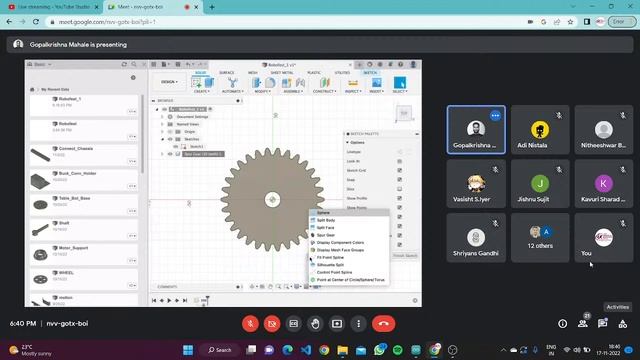The width and height of the screenshot is (640, 360).
Task: Mute the microphone in Meet controls
Action: tap(250, 324)
